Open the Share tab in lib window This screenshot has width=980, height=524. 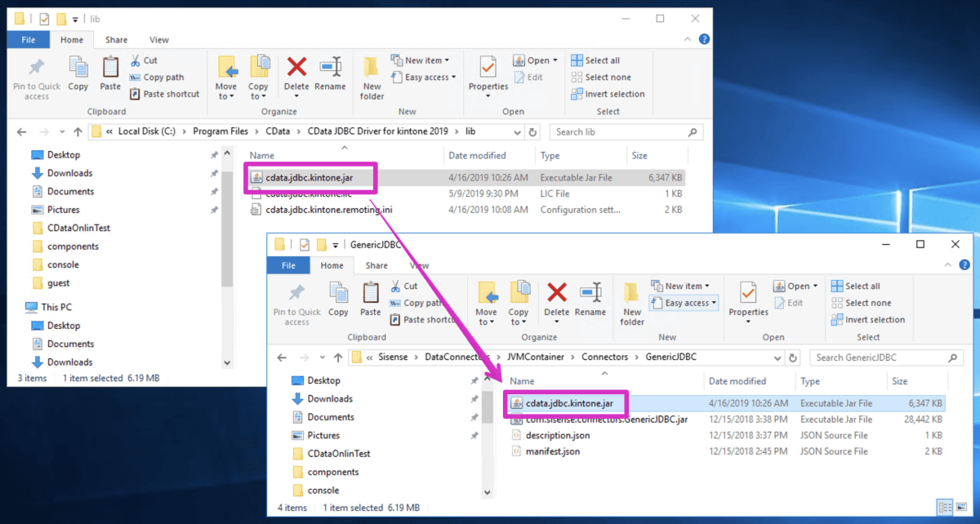point(116,39)
